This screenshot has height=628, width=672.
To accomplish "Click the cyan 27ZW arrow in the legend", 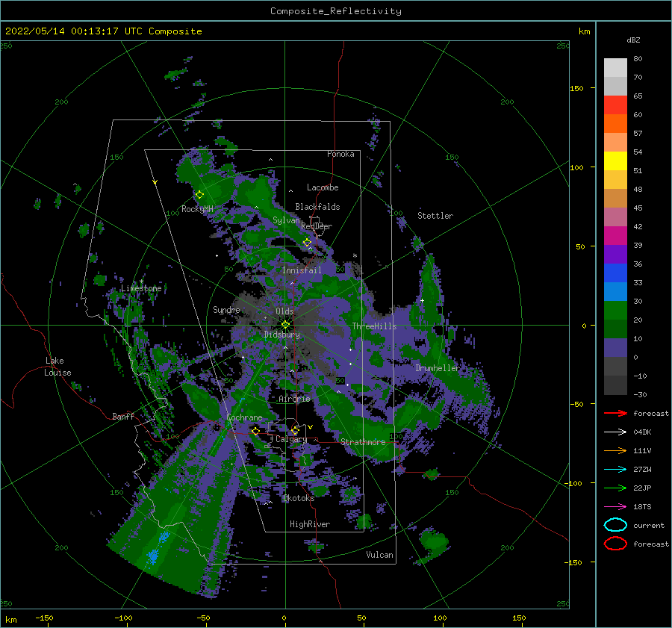I will tap(615, 470).
